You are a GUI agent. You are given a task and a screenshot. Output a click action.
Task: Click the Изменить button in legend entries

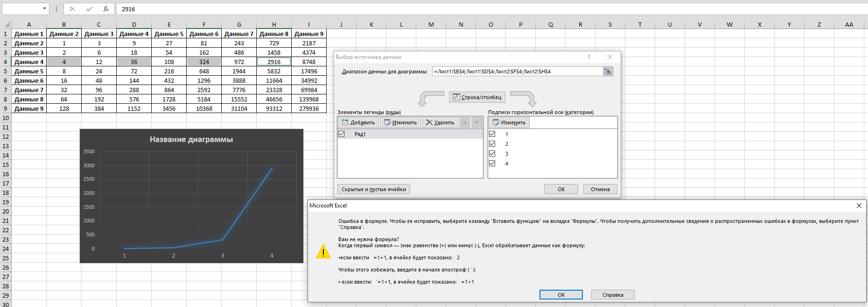point(400,122)
